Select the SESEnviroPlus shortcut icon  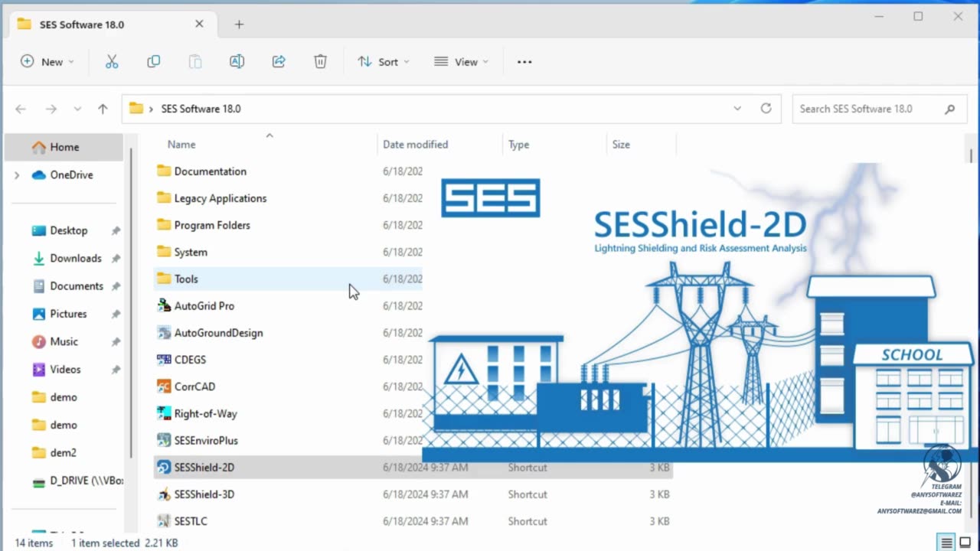[x=164, y=440]
